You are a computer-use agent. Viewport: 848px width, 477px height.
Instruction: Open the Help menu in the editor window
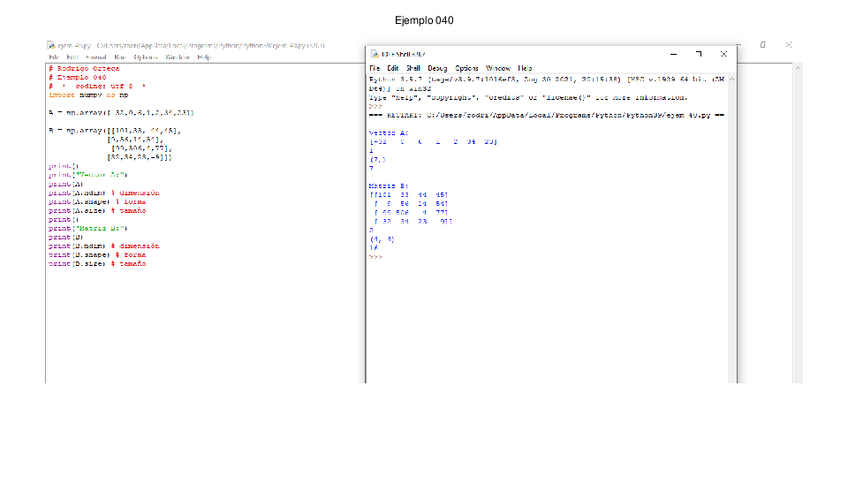[x=204, y=57]
